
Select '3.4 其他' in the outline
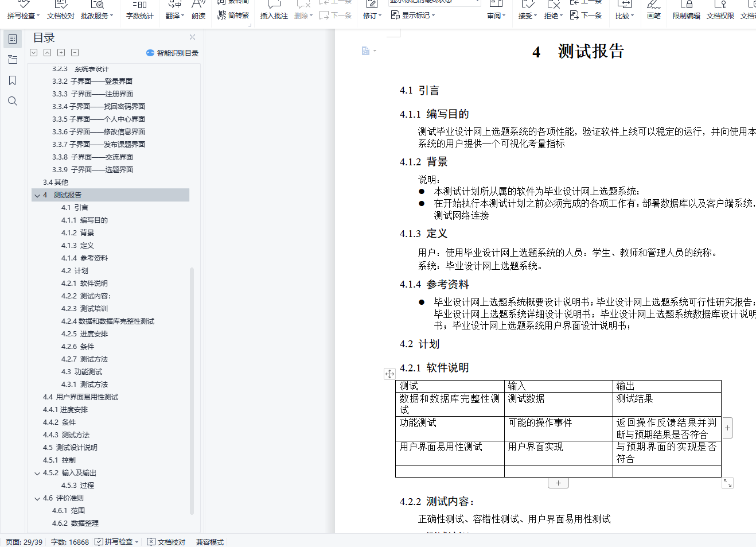point(55,183)
